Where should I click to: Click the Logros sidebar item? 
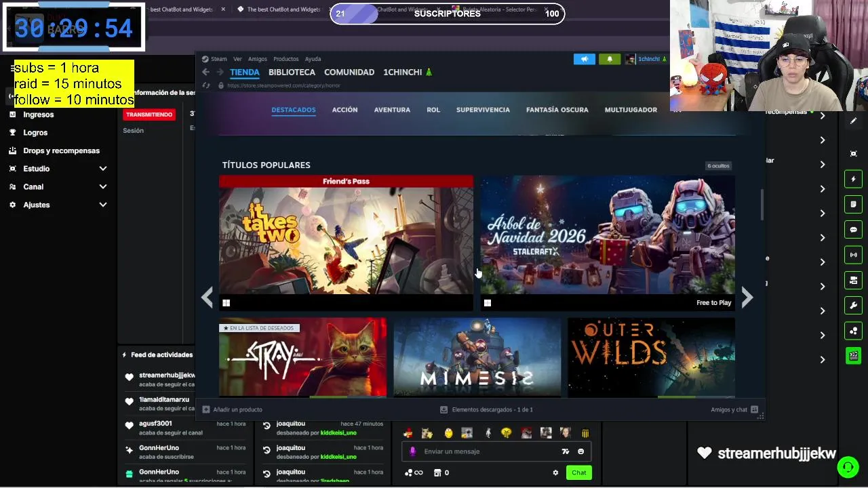click(35, 133)
